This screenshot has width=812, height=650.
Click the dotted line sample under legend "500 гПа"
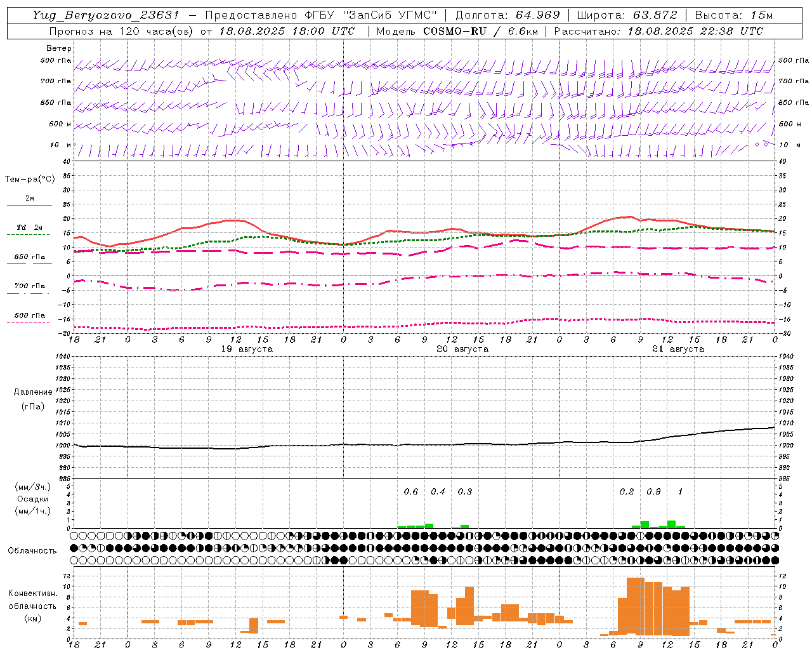pyautogui.click(x=29, y=322)
